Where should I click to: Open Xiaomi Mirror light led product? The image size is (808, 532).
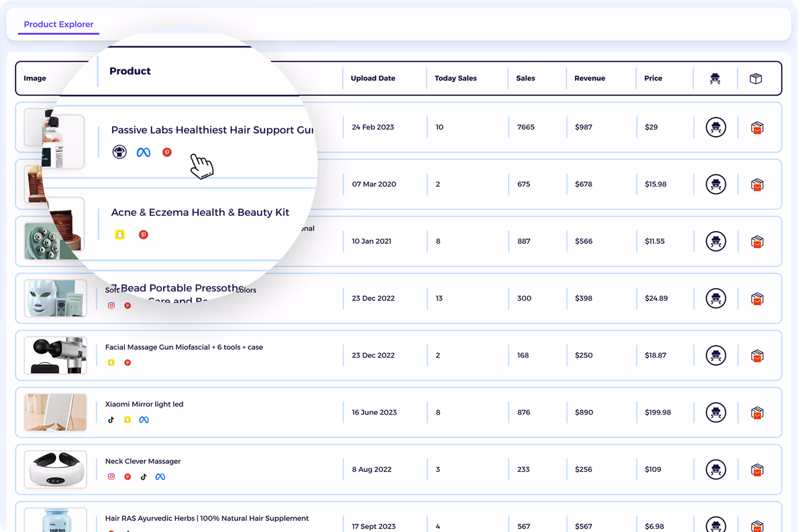pyautogui.click(x=144, y=404)
